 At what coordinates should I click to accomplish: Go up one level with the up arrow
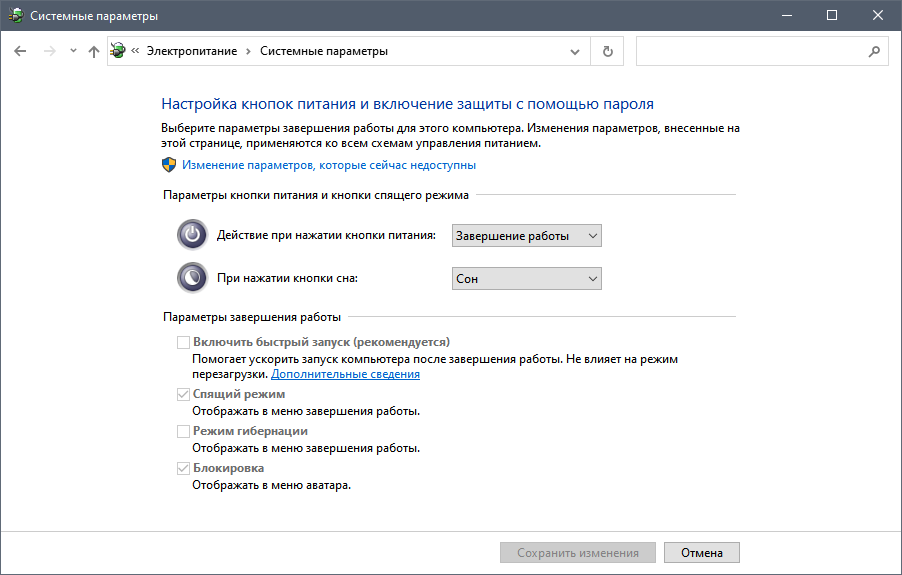(94, 51)
